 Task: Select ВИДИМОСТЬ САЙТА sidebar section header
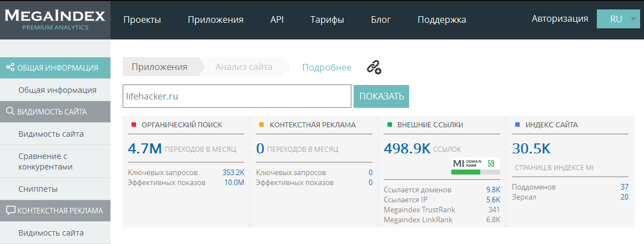click(x=55, y=112)
